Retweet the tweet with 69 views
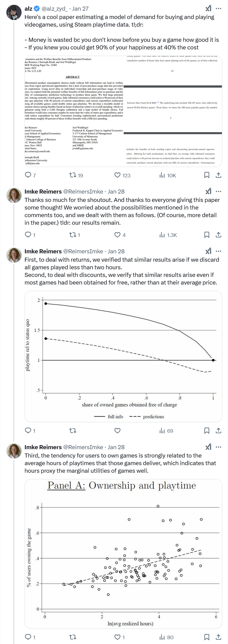 coord(73,431)
